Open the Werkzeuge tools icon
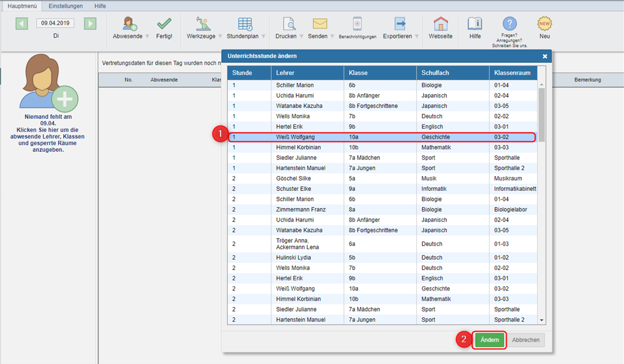 203,24
